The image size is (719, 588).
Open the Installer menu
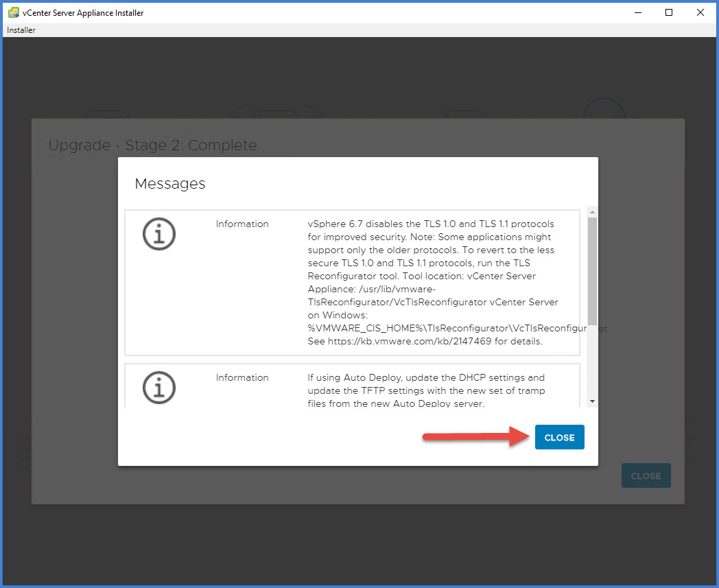(x=21, y=30)
